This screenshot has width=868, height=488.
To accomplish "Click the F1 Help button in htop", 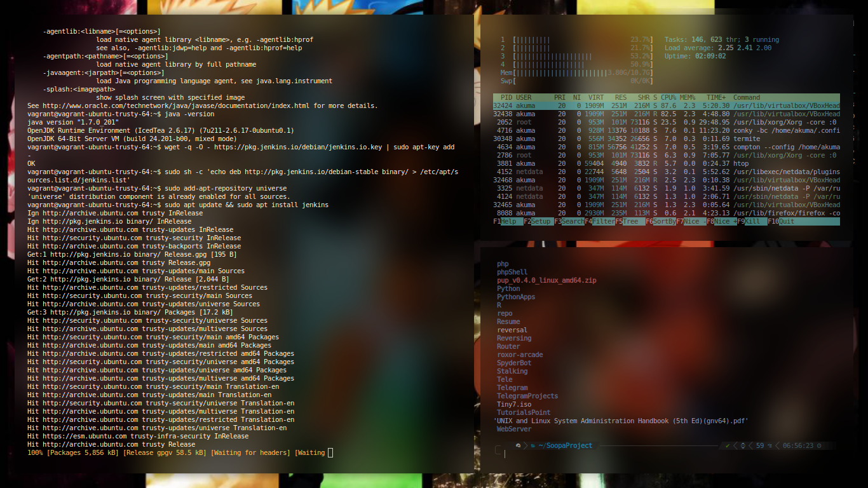I will point(508,222).
